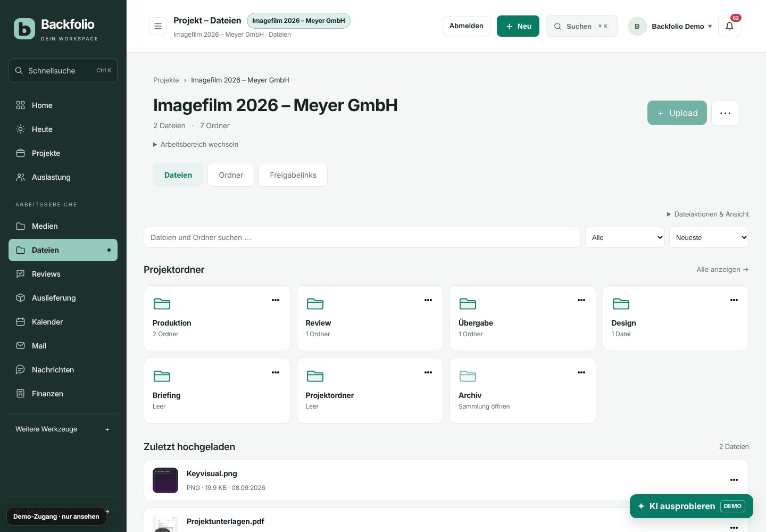The width and height of the screenshot is (766, 532).
Task: Open options for Übergabe folder
Action: click(581, 300)
